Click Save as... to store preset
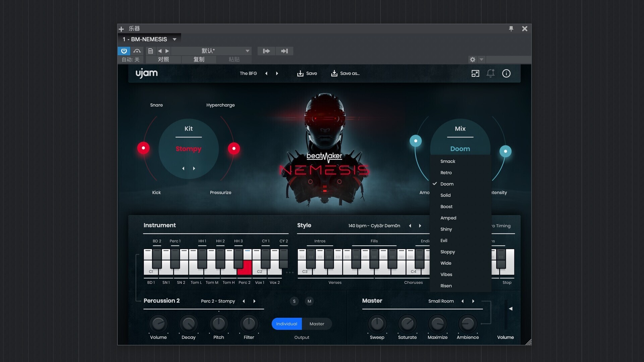 (345, 73)
